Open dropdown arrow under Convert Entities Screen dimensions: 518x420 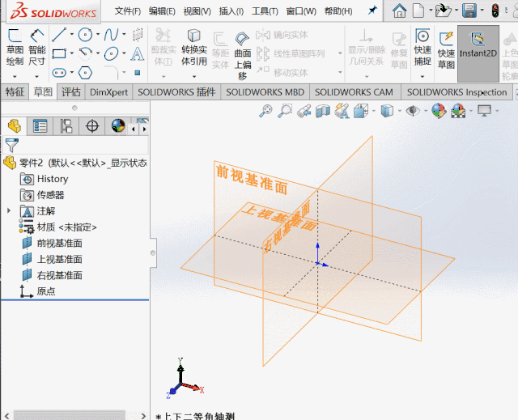pos(194,77)
